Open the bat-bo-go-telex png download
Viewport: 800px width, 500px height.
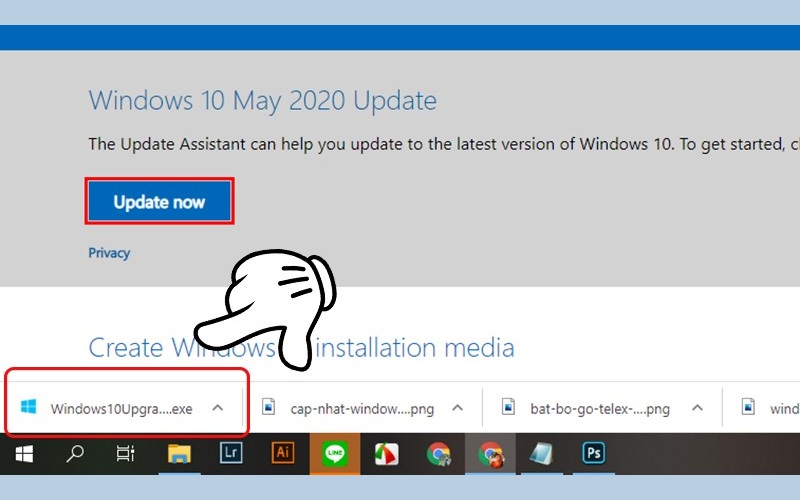(600, 409)
